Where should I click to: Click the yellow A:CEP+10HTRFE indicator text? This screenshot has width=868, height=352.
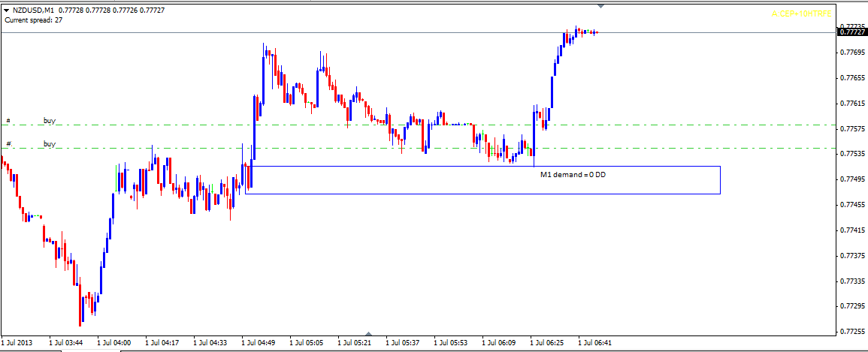coord(803,14)
